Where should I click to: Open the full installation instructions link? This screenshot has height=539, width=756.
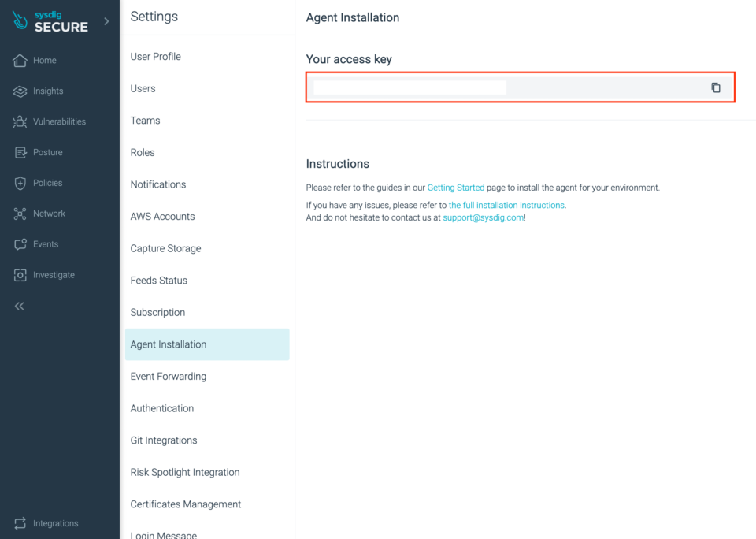point(507,205)
